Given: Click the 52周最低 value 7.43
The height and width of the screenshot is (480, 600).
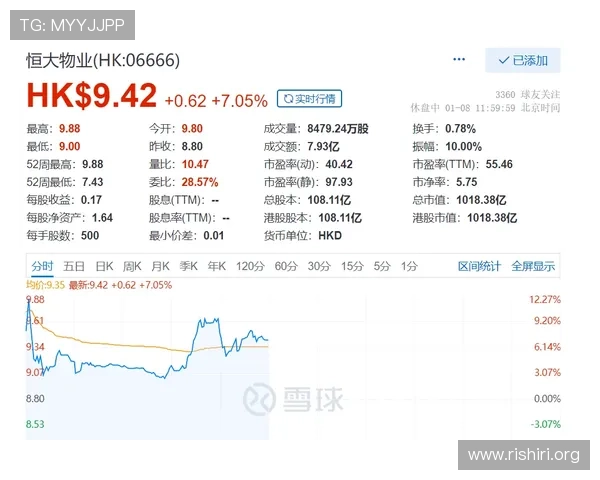Looking at the screenshot, I should pos(93,182).
